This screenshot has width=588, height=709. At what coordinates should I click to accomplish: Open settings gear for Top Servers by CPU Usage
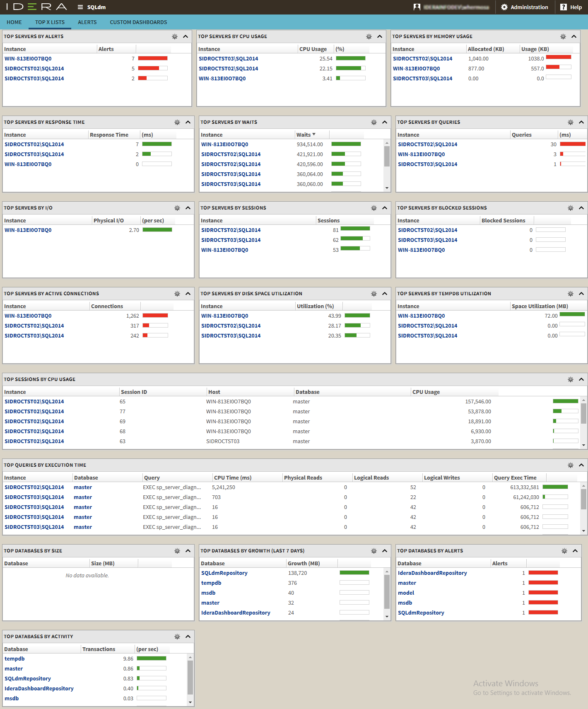369,36
